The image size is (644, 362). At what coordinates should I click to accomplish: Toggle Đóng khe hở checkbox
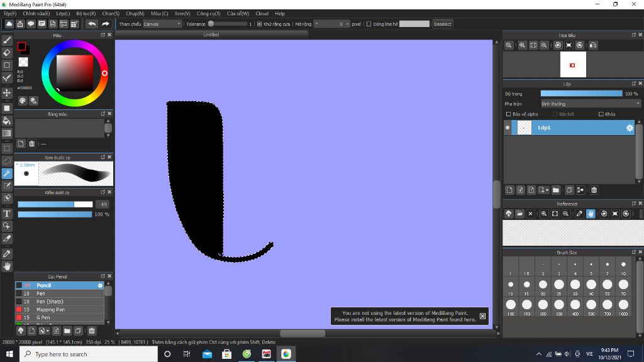pyautogui.click(x=369, y=25)
